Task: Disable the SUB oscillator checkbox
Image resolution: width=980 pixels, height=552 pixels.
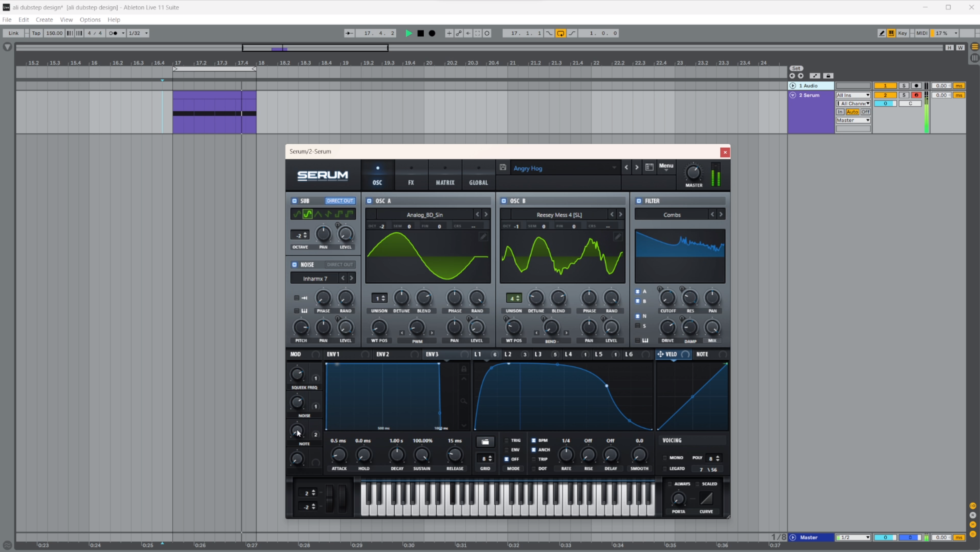Action: 294,201
